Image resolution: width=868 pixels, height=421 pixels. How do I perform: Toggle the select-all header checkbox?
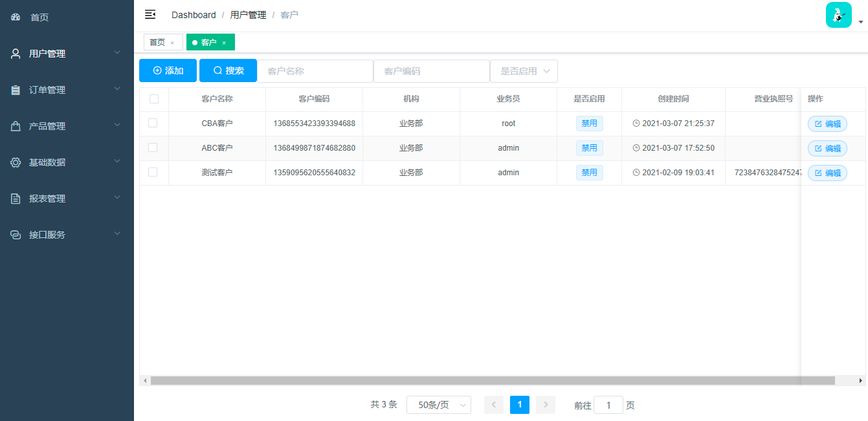[154, 99]
